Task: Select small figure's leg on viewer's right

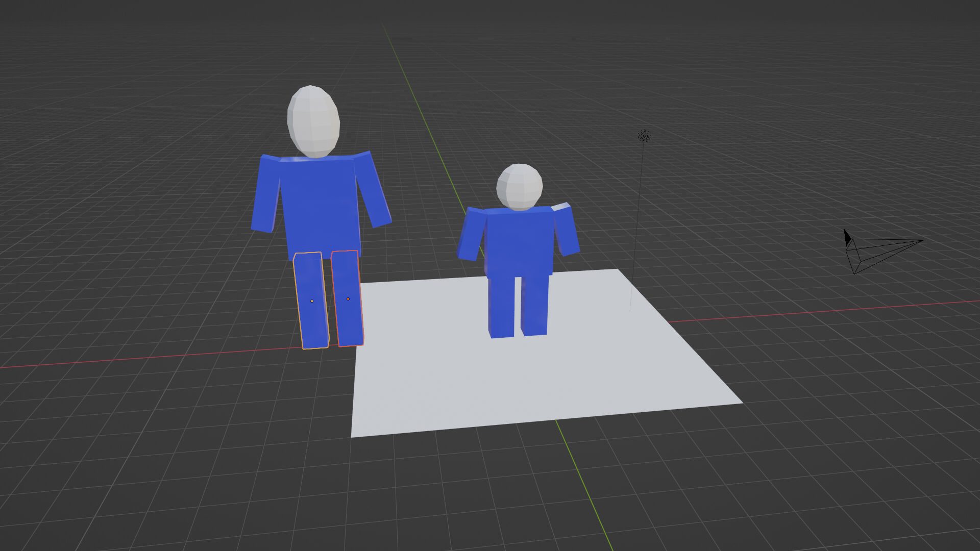Action: 534,306
